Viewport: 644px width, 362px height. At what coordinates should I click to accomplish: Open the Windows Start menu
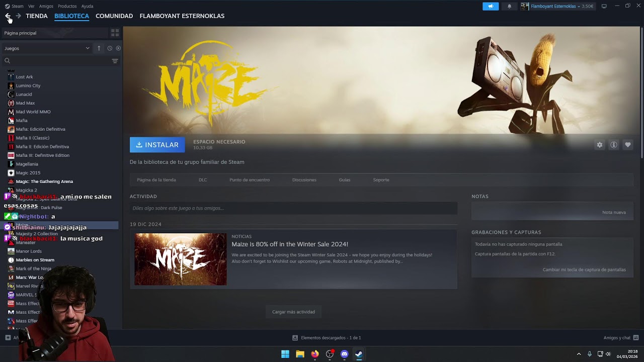pyautogui.click(x=285, y=354)
